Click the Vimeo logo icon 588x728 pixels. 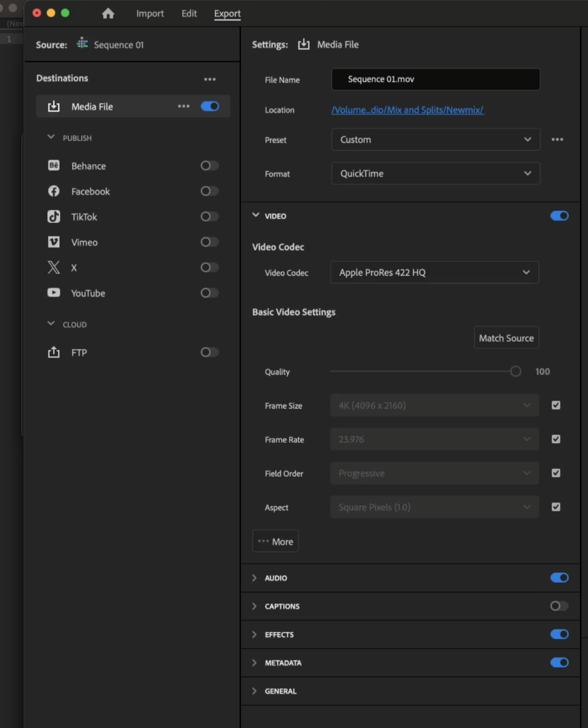[54, 242]
